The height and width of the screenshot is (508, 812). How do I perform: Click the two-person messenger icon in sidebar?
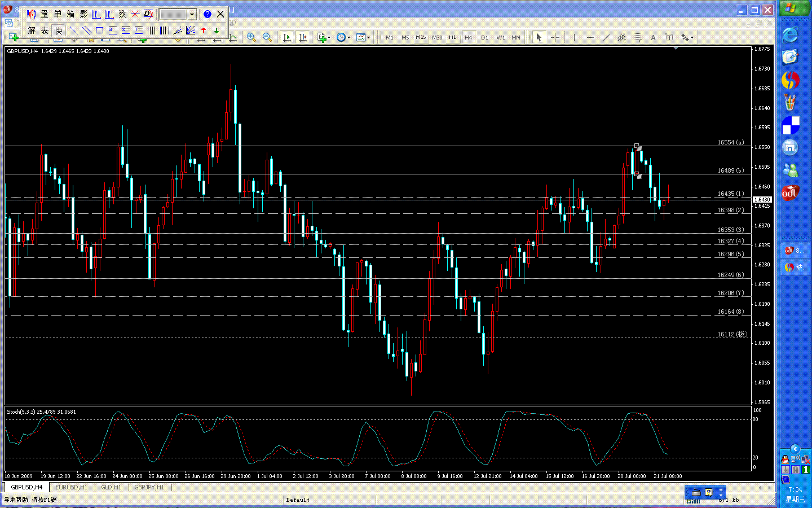click(x=790, y=170)
